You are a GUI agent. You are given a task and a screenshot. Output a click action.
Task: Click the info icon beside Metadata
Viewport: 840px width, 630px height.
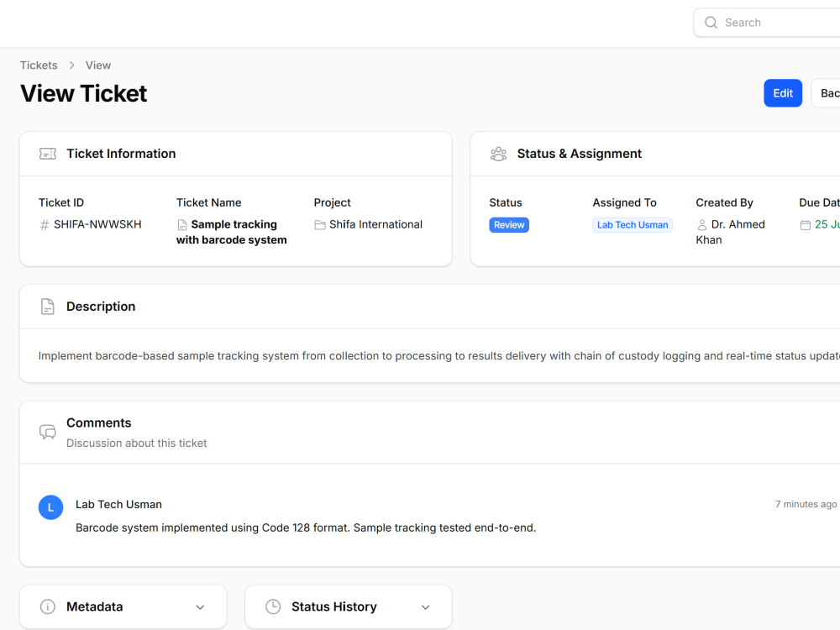pos(48,606)
